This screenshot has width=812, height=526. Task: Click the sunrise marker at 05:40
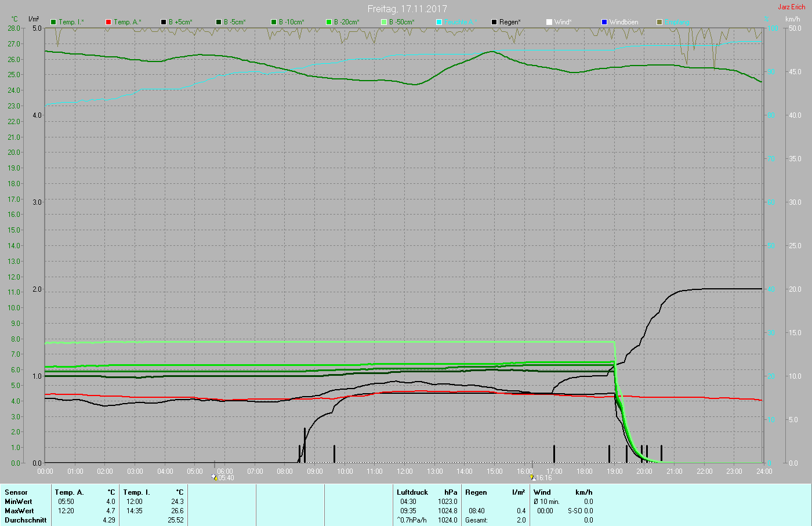pos(215,477)
